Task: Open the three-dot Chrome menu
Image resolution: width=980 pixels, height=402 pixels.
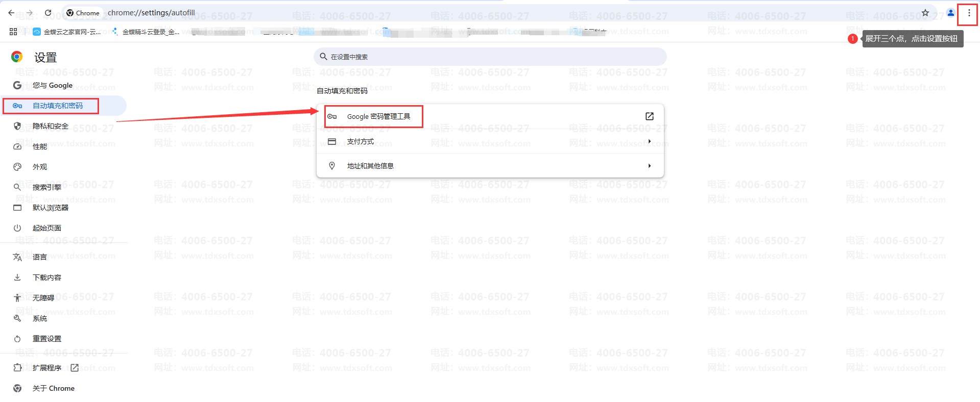Action: 969,13
